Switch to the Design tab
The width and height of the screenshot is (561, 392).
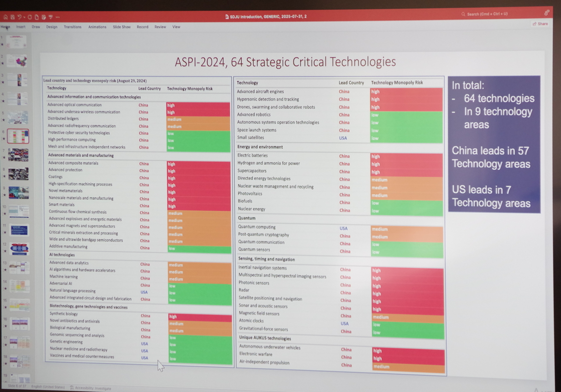pos(52,27)
